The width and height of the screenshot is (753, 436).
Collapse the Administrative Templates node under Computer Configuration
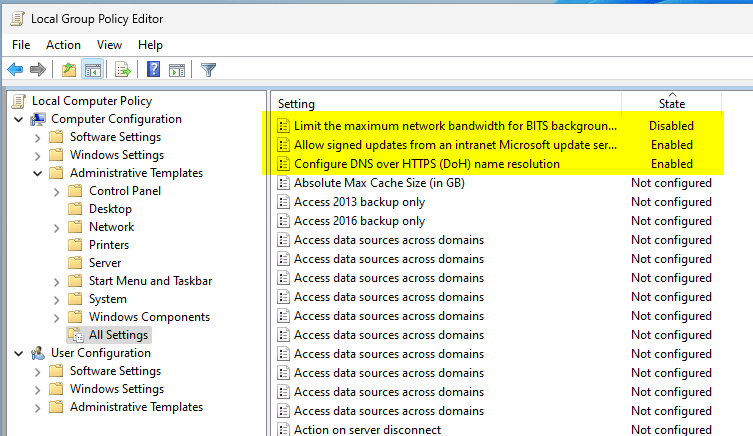[x=37, y=173]
